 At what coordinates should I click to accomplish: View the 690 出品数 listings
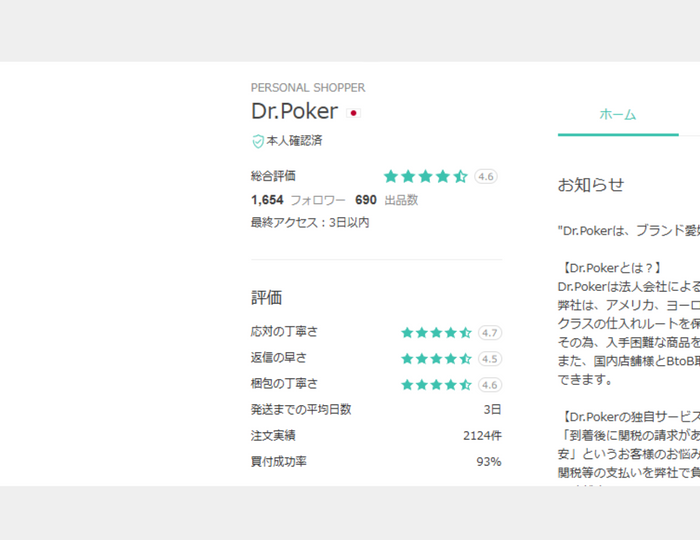(386, 200)
